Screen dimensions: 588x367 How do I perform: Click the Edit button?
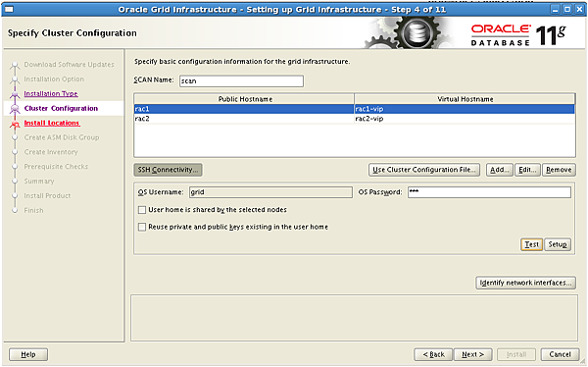(527, 170)
